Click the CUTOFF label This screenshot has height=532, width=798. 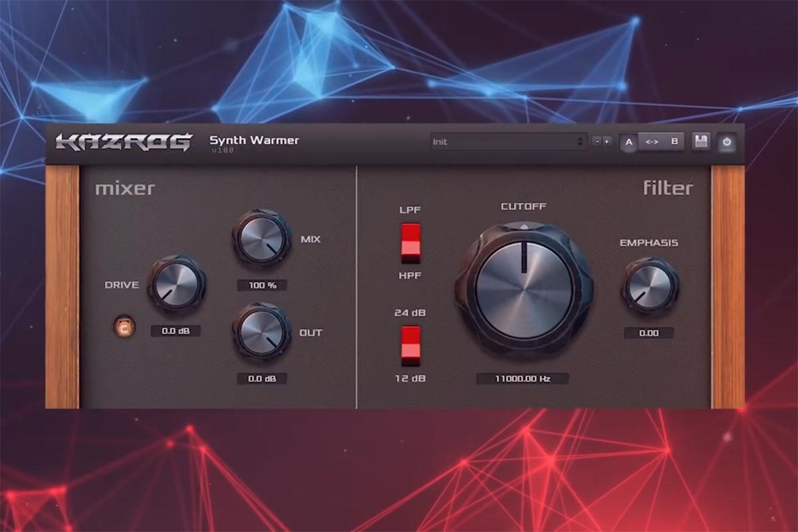pyautogui.click(x=523, y=207)
